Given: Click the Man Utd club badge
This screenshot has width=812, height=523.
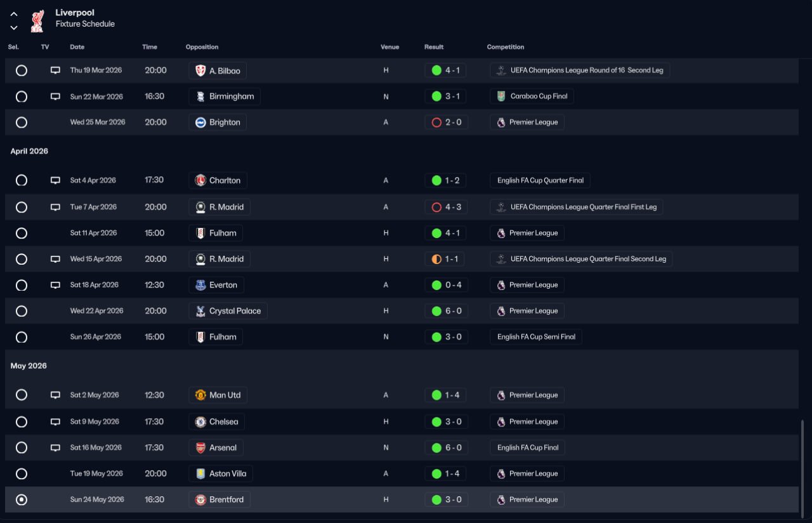Looking at the screenshot, I should 200,395.
